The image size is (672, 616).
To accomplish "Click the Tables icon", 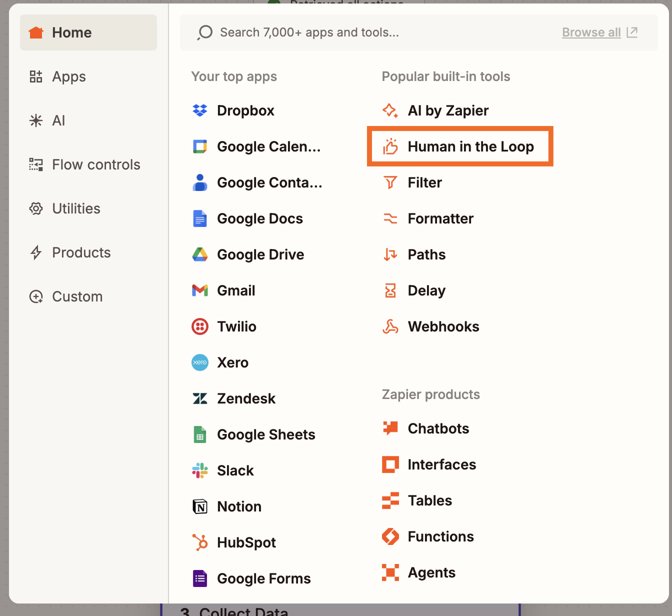I will pyautogui.click(x=390, y=500).
